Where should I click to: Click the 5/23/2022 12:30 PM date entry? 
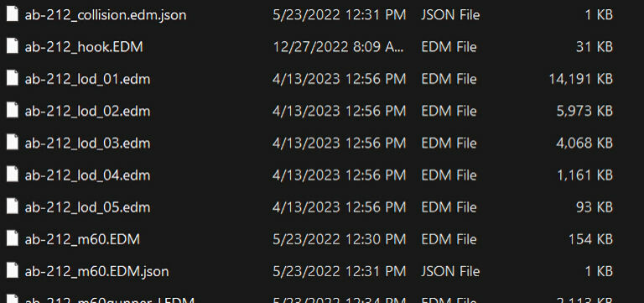pos(340,239)
